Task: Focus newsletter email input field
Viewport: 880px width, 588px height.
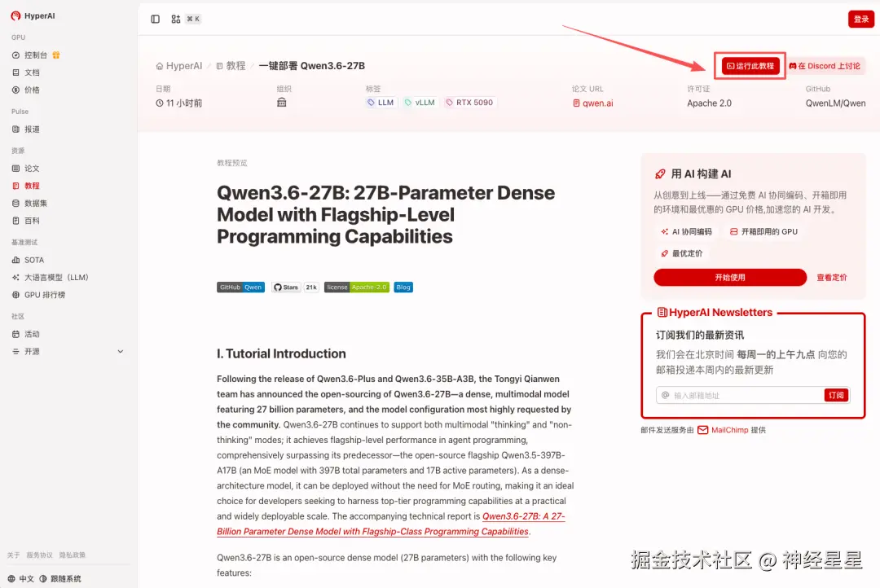Action: click(x=740, y=395)
